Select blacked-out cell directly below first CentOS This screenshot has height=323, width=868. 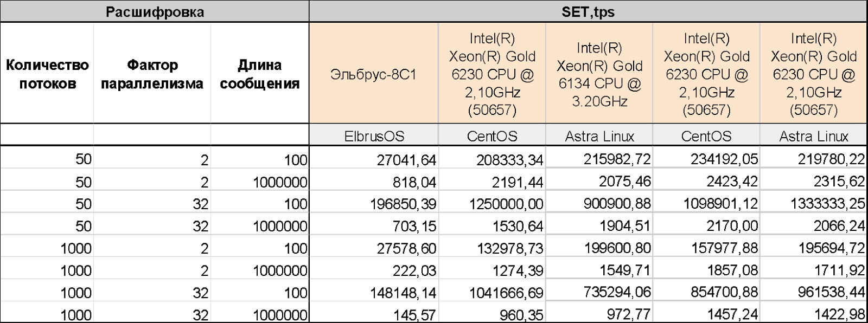pos(492,157)
